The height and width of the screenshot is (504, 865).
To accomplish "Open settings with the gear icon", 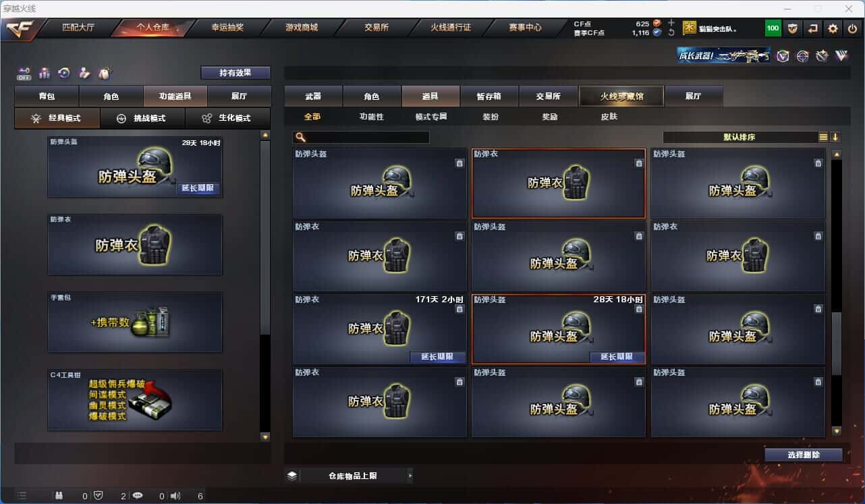I will pos(833,28).
